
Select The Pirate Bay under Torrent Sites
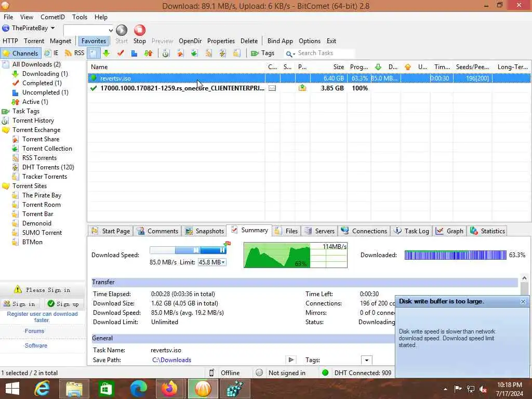coord(42,195)
